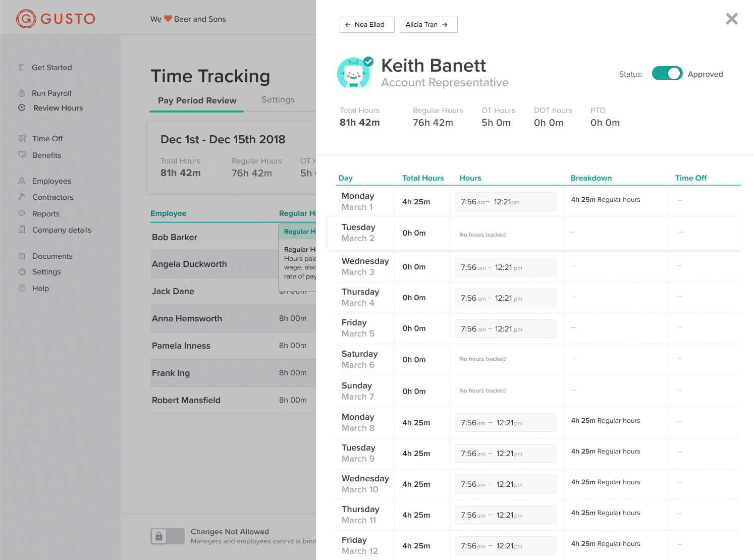
Task: Click the Gusto logo icon
Action: click(26, 19)
